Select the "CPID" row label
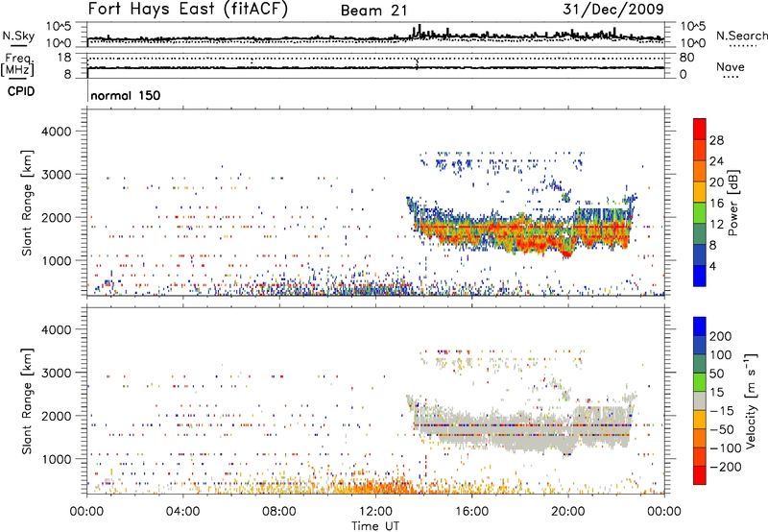The height and width of the screenshot is (532, 768). (21, 91)
